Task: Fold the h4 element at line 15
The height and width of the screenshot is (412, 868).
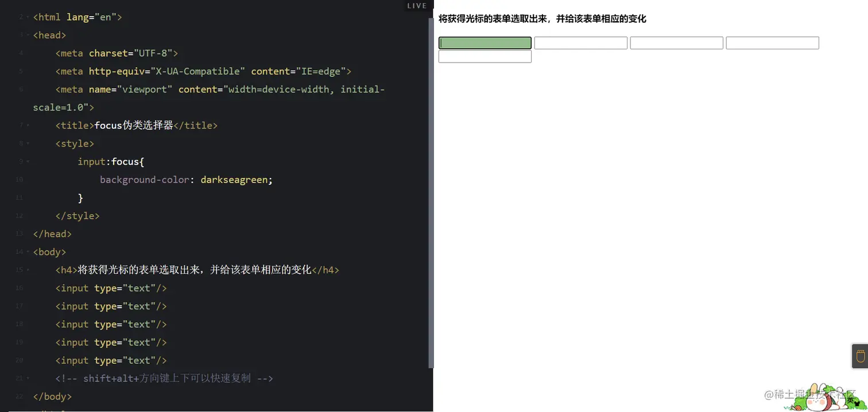Action: pos(28,270)
